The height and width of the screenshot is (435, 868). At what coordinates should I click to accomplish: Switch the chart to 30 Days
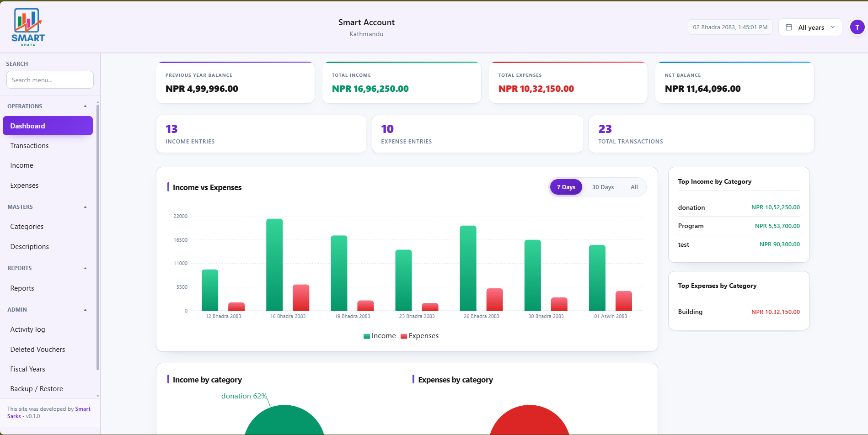coord(603,187)
